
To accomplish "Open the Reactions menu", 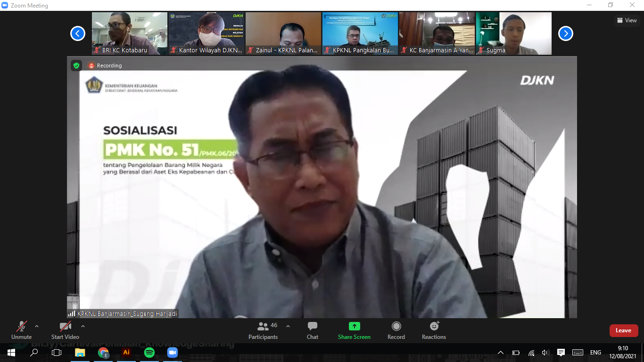I will [x=434, y=330].
